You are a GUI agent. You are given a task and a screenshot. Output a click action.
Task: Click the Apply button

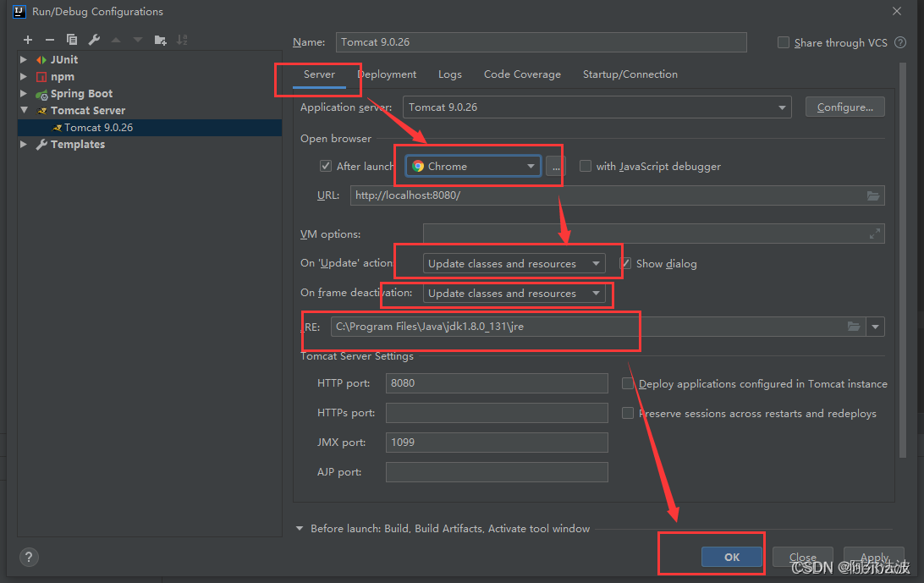[874, 557]
